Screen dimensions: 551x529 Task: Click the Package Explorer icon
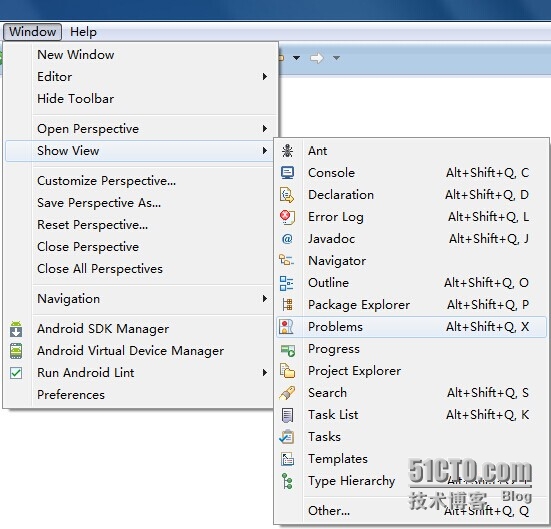tap(287, 305)
